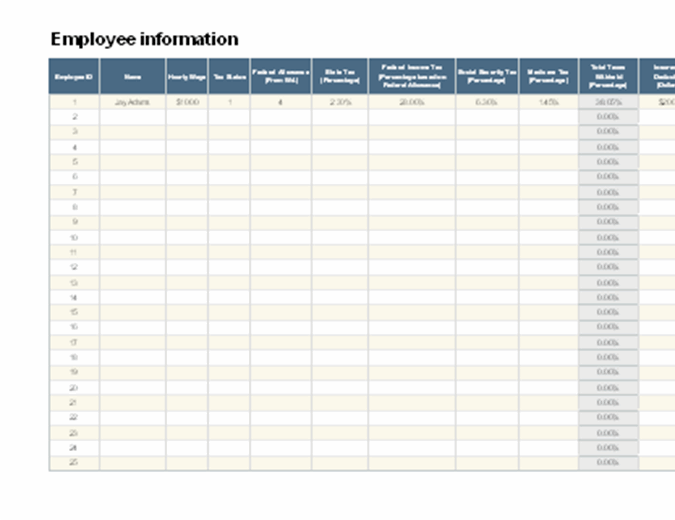Select the Medicare Tax column header
This screenshot has height=520, width=675.
[x=547, y=76]
